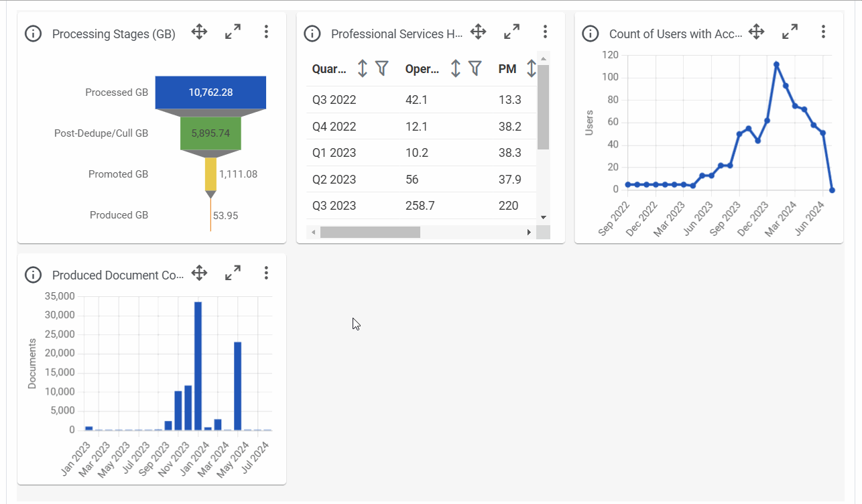Sort table by Quarter column
The height and width of the screenshot is (504, 862).
[x=363, y=68]
